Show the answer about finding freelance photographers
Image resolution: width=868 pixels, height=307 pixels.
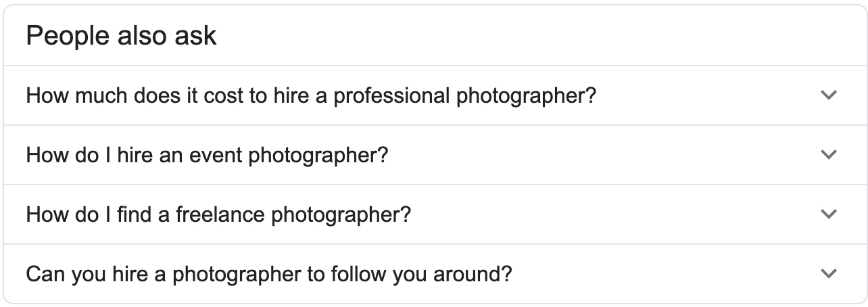coord(218,214)
